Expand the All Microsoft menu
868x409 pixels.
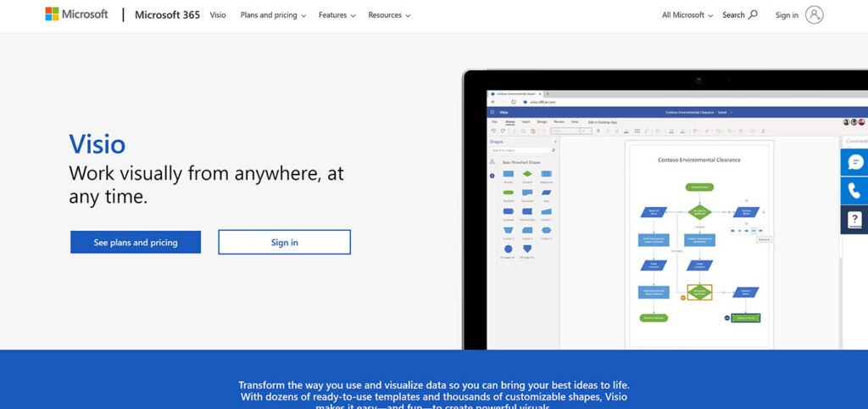click(x=687, y=15)
